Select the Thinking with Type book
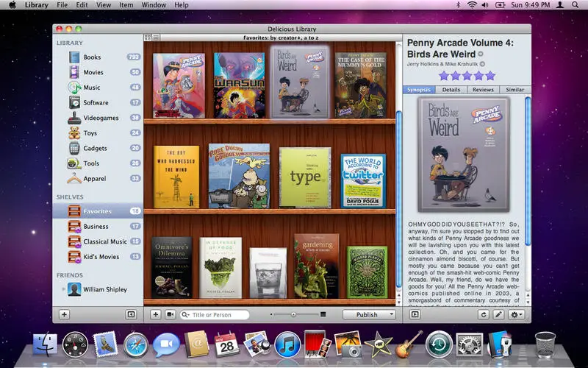Screen dimensions: 588x368 305,177
